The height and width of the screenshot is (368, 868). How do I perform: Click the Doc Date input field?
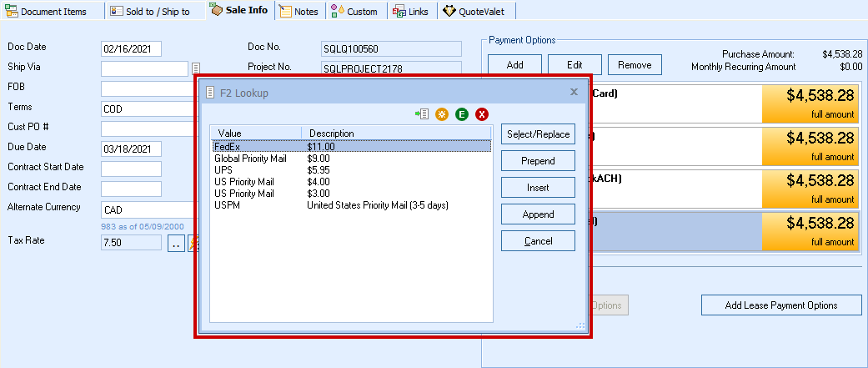click(x=131, y=49)
